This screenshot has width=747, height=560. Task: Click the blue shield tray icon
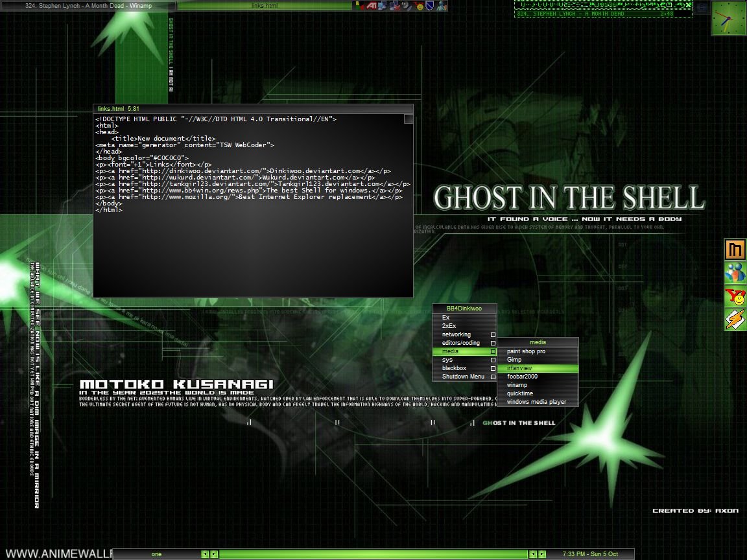pyautogui.click(x=430, y=6)
